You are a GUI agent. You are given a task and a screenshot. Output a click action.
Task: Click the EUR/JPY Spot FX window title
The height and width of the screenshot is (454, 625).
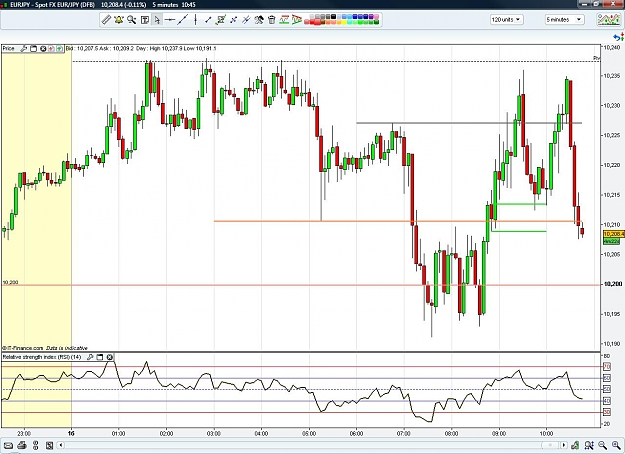click(x=52, y=5)
